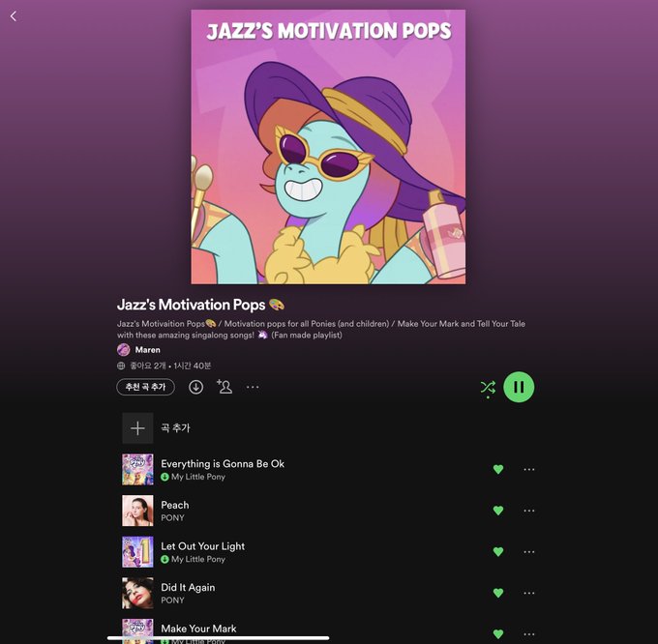Play Let Out Your Light
This screenshot has width=658, height=644.
tap(202, 546)
